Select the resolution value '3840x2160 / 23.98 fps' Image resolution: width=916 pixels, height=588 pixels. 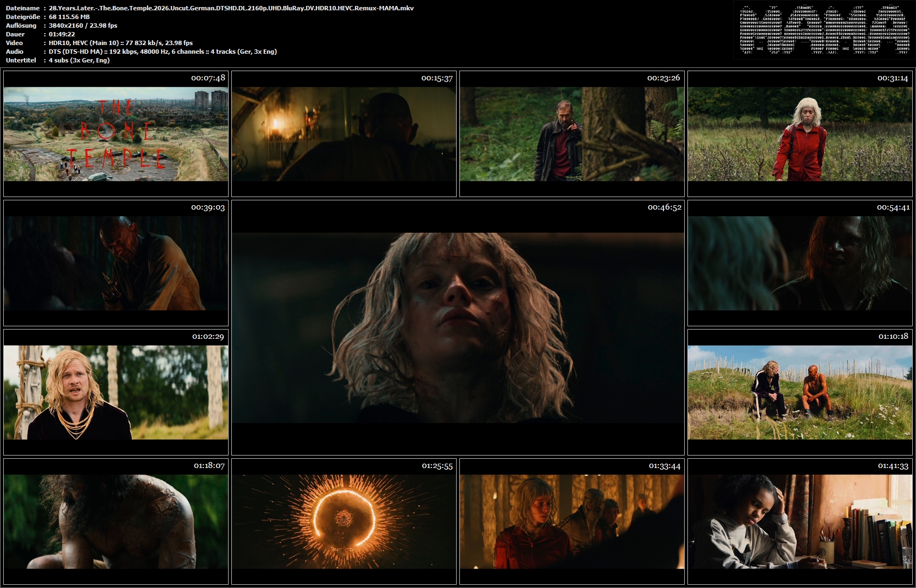pyautogui.click(x=83, y=26)
